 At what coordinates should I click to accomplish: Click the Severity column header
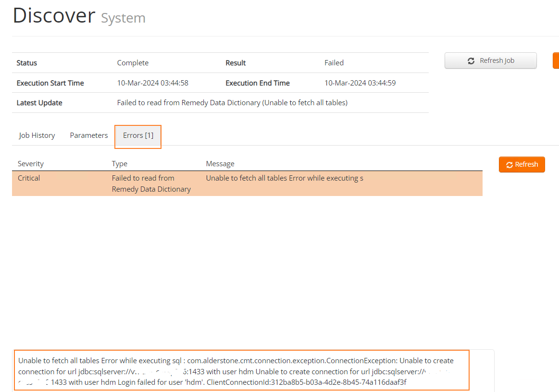[31, 163]
